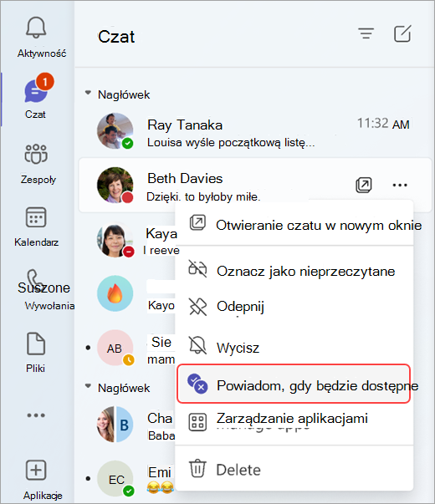Image resolution: width=435 pixels, height=504 pixels.
Task: Click the 11:32 AM timestamp
Action: 383,124
